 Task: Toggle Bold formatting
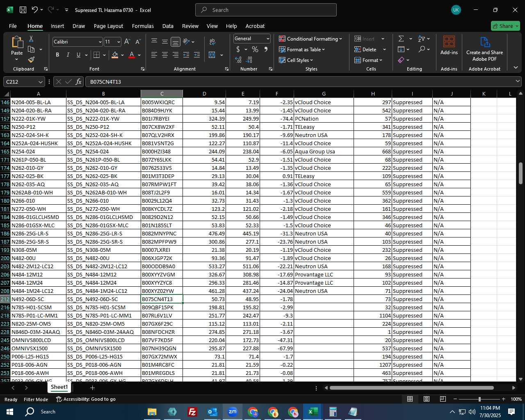pyautogui.click(x=57, y=55)
